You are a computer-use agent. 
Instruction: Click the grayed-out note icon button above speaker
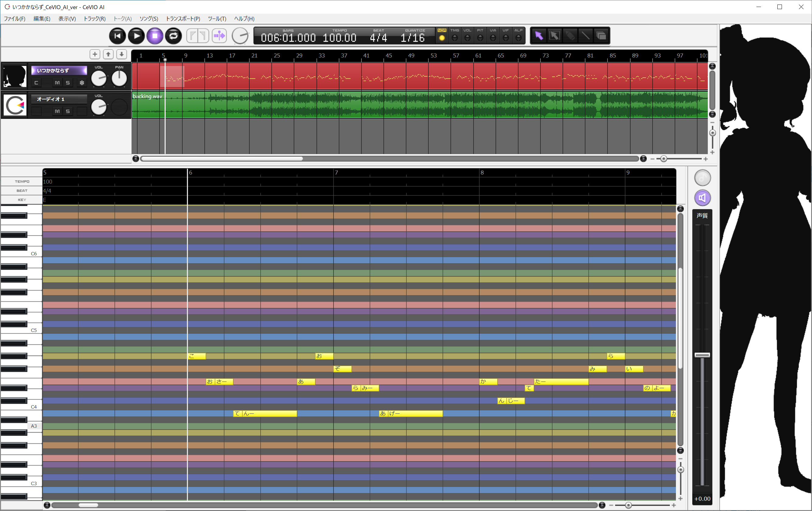point(702,178)
